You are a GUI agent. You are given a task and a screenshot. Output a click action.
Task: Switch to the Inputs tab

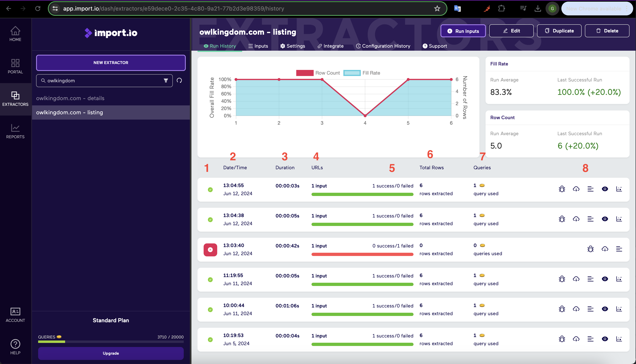(x=258, y=46)
